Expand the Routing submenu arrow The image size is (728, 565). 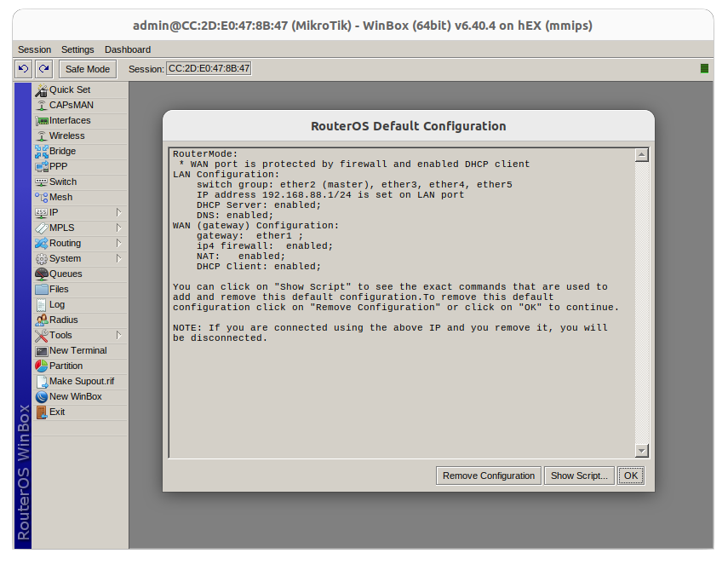pyautogui.click(x=119, y=244)
